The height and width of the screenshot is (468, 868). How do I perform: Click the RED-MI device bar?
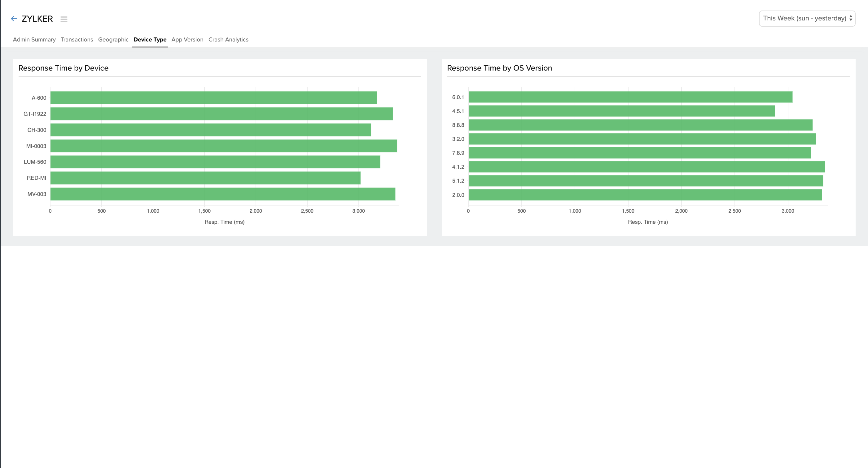(205, 178)
